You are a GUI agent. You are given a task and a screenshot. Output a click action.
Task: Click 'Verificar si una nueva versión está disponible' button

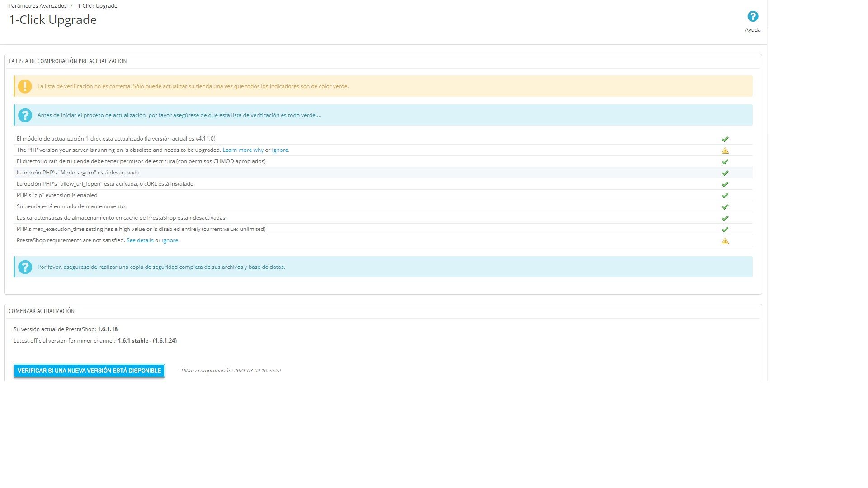point(89,371)
